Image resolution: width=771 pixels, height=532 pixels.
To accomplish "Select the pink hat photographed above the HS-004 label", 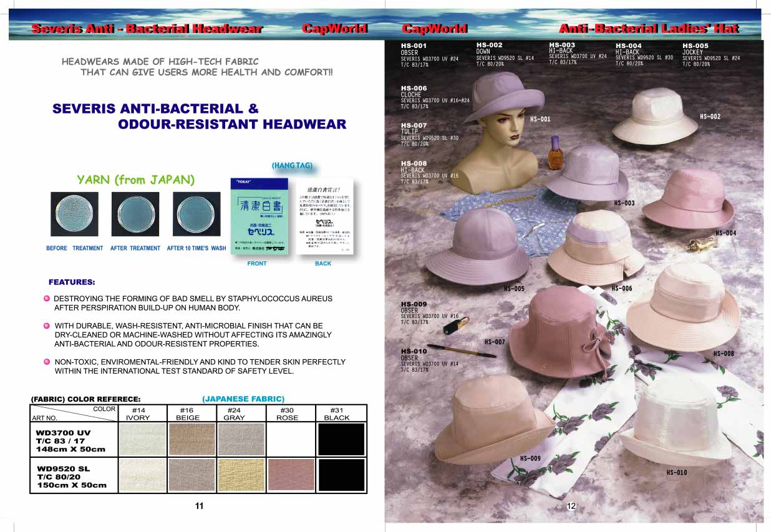I will 688,198.
